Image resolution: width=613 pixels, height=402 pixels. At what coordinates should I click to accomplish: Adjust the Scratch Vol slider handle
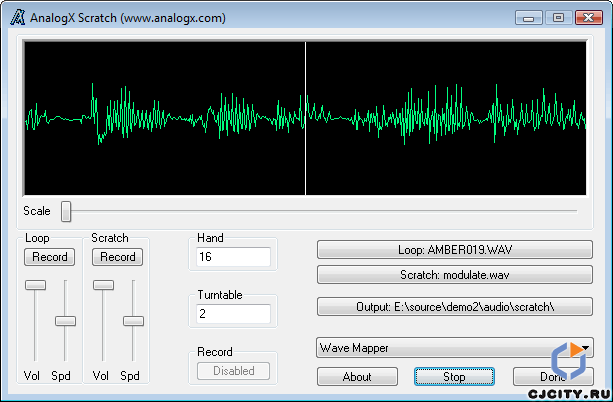104,285
